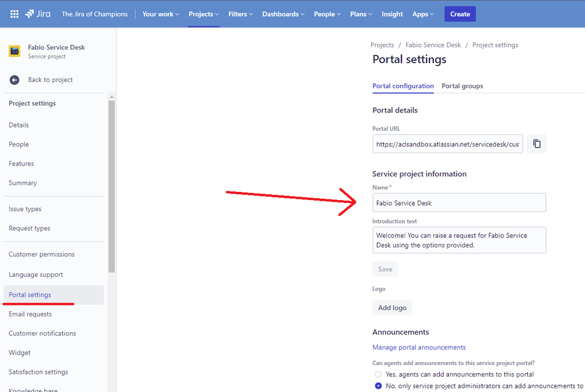The width and height of the screenshot is (585, 392).
Task: Expand the Filters dropdown
Action: [240, 14]
